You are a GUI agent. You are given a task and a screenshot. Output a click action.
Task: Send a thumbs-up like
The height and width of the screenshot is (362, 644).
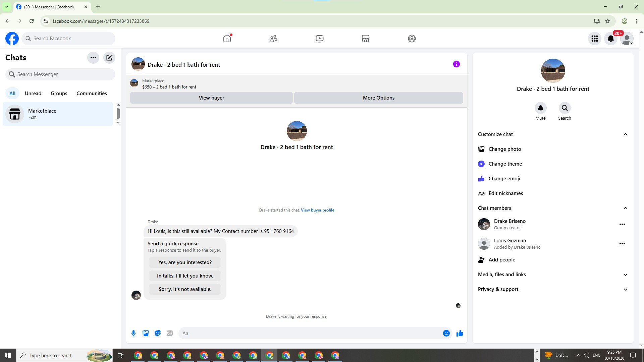click(x=460, y=333)
